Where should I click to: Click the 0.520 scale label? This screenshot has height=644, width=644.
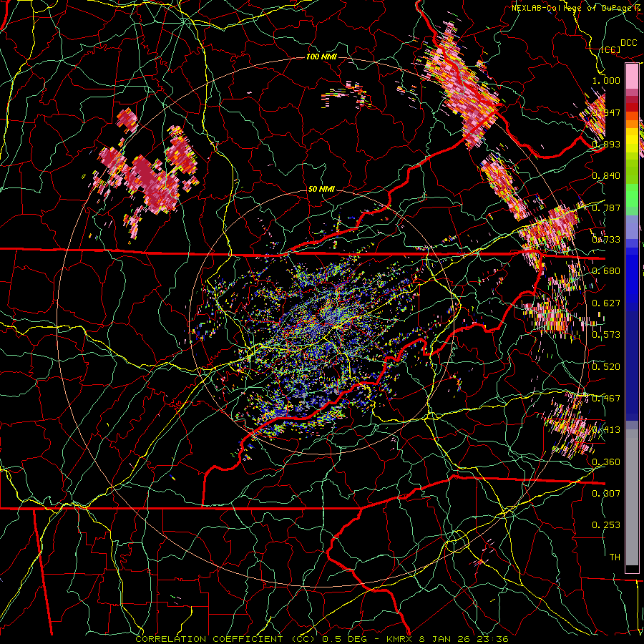pos(606,367)
